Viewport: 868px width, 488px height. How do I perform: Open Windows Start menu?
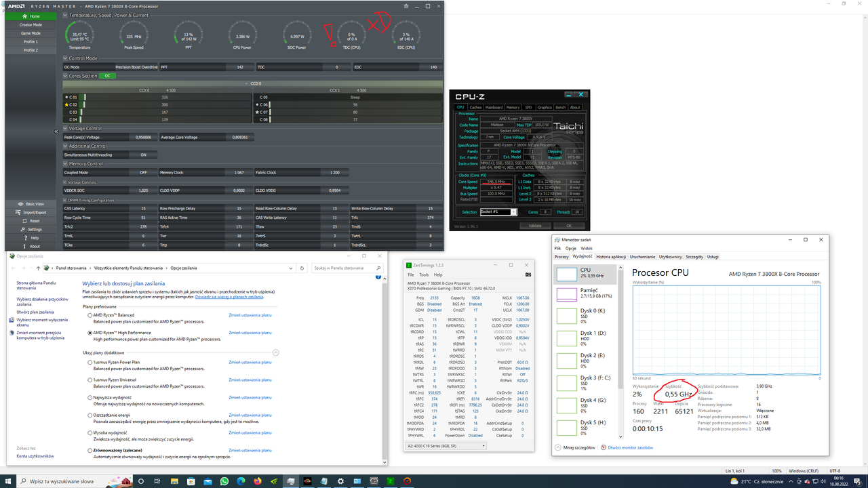click(9, 481)
